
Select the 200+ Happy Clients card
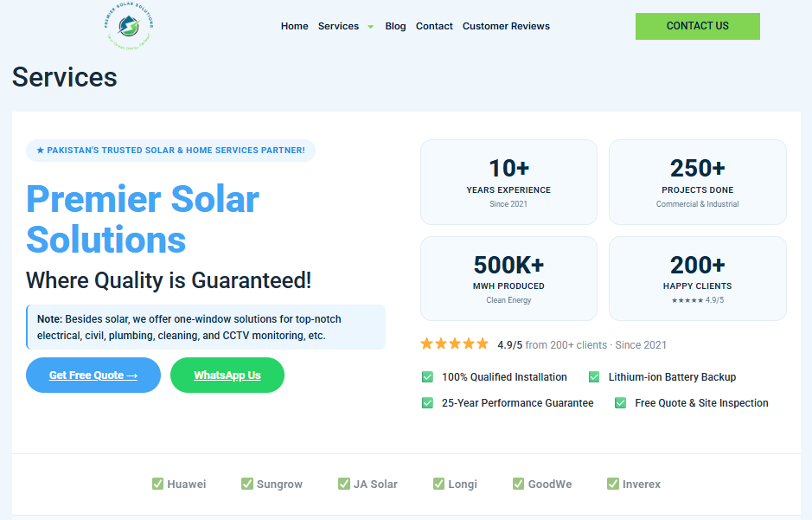point(698,279)
